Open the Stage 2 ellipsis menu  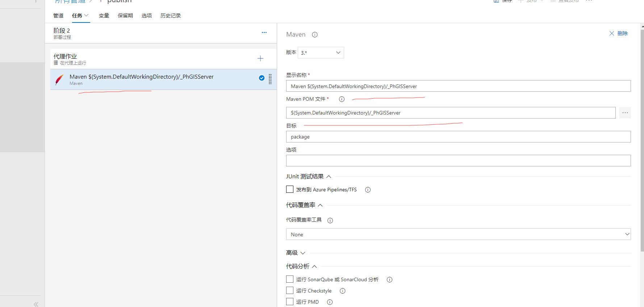(x=264, y=33)
